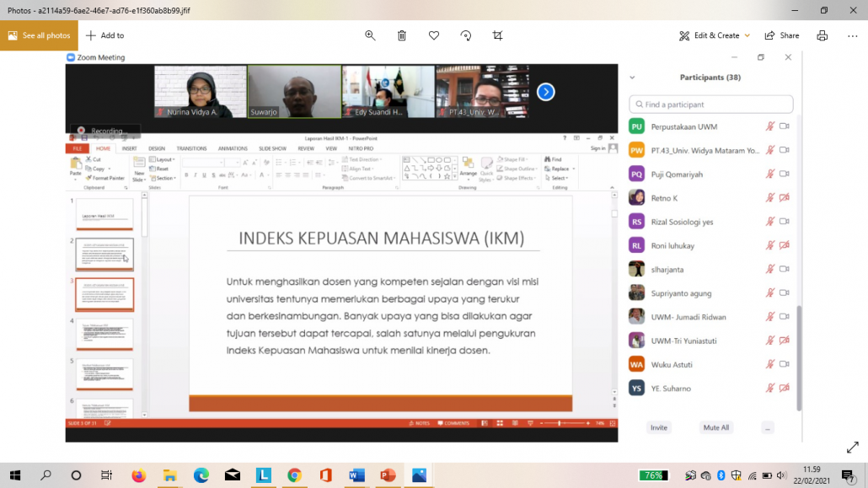Open the volume control in system tray

click(x=782, y=475)
